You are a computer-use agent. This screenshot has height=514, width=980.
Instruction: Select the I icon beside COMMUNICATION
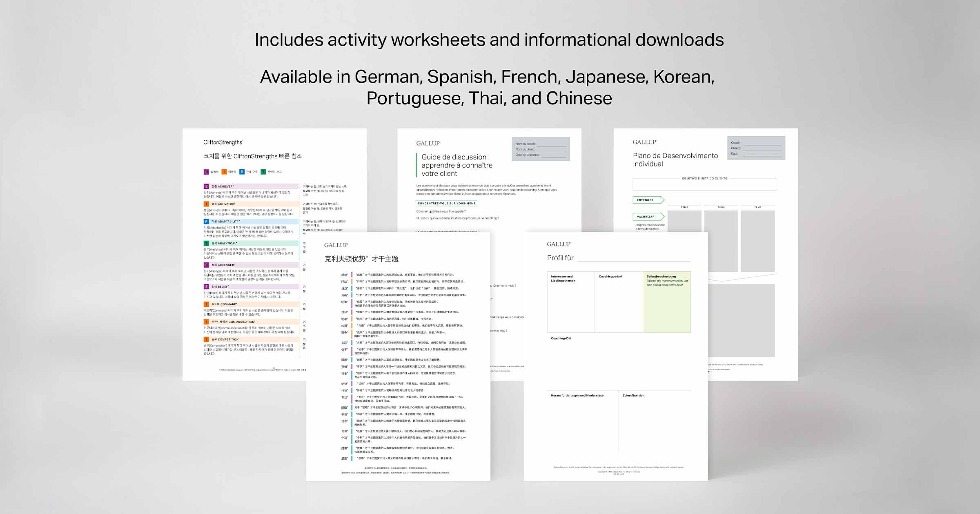[206, 321]
